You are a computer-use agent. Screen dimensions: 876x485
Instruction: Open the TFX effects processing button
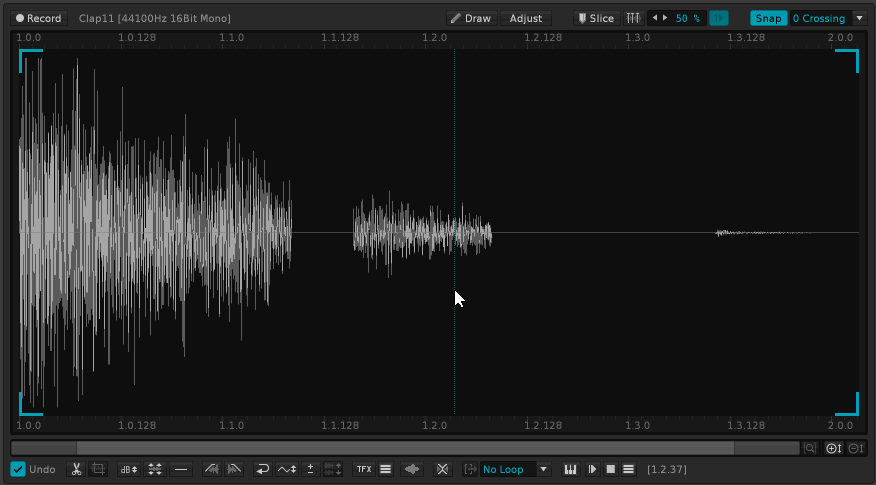(363, 469)
